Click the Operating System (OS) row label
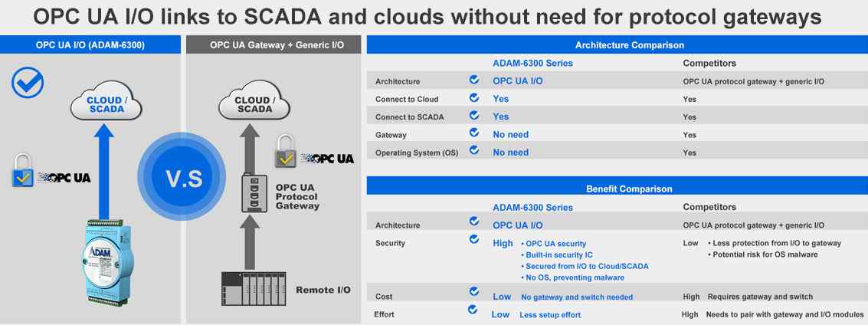The height and width of the screenshot is (325, 868). (x=417, y=153)
